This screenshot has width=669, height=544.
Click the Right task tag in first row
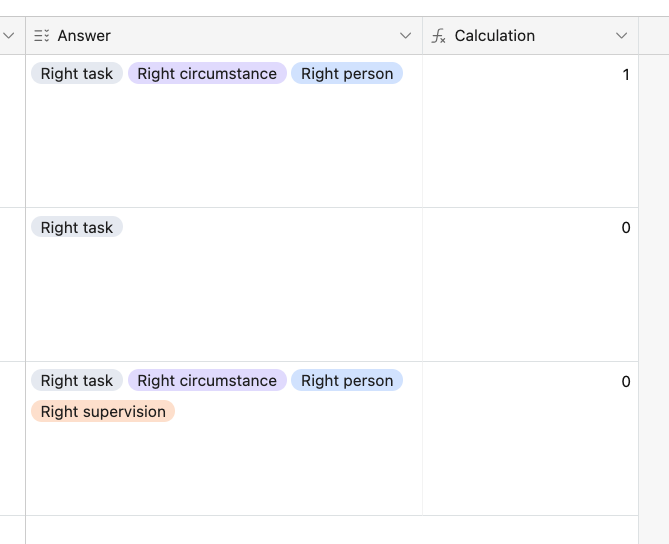pyautogui.click(x=77, y=73)
